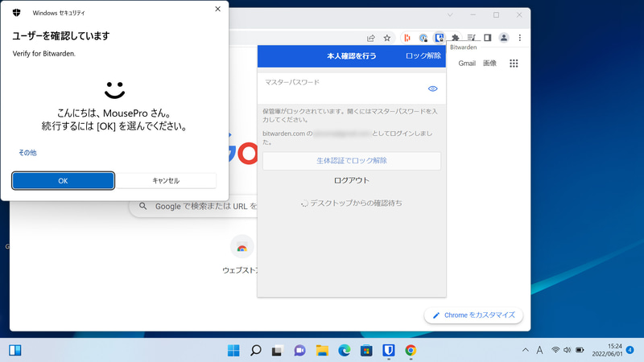Viewport: 644px width, 362px height.
Task: Open Google apps grid
Action: click(x=514, y=64)
